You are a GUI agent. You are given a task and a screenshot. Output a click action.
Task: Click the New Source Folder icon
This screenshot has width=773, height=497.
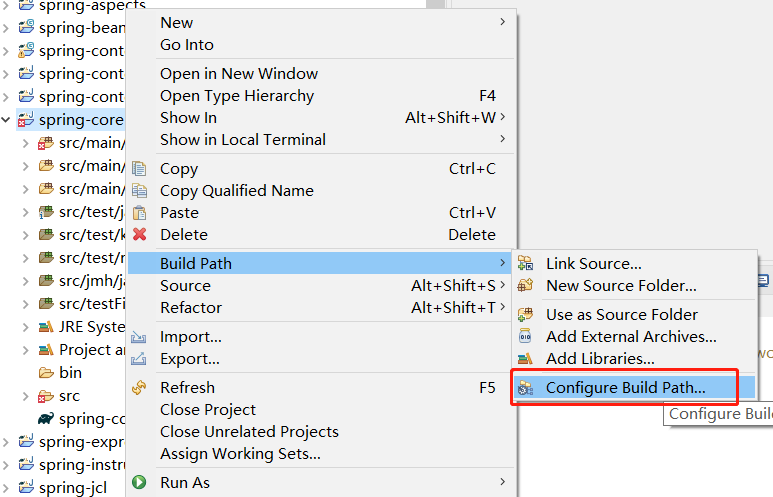pyautogui.click(x=526, y=285)
